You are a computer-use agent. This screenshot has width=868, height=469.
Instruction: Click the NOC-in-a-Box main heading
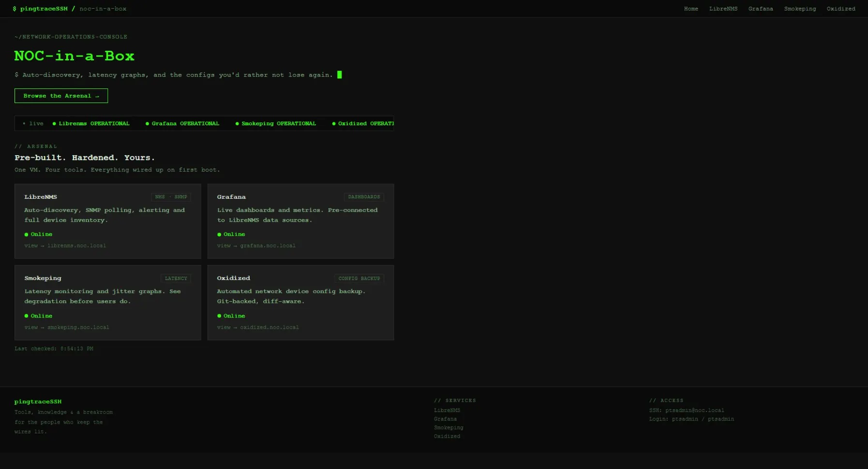point(75,56)
